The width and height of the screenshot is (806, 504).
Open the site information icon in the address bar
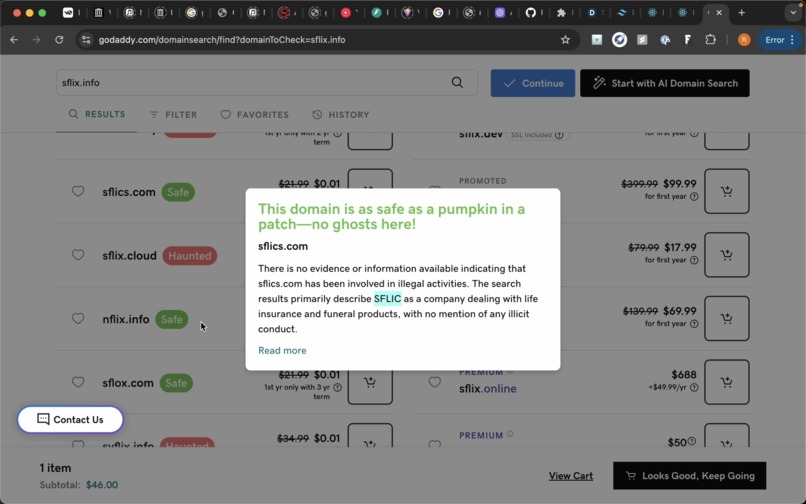coord(86,40)
